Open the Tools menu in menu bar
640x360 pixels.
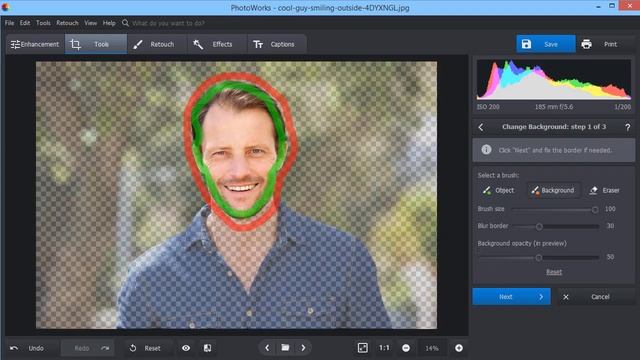(x=43, y=23)
